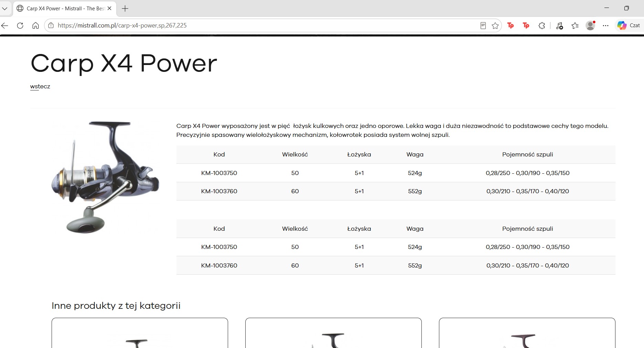Open the browser settings three-dots menu

[606, 25]
